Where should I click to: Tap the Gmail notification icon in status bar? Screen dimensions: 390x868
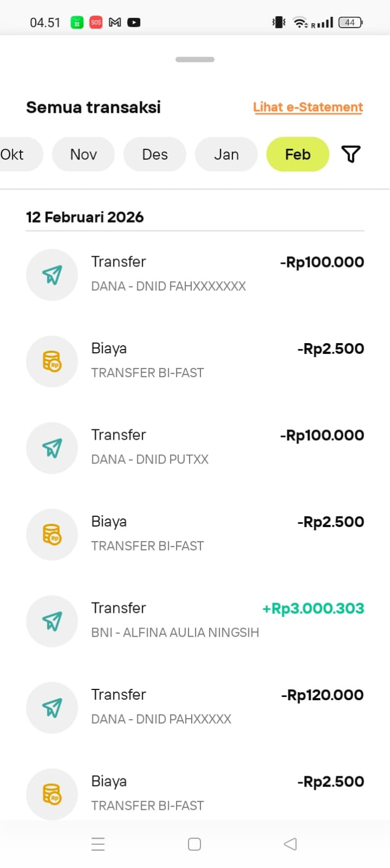click(115, 22)
